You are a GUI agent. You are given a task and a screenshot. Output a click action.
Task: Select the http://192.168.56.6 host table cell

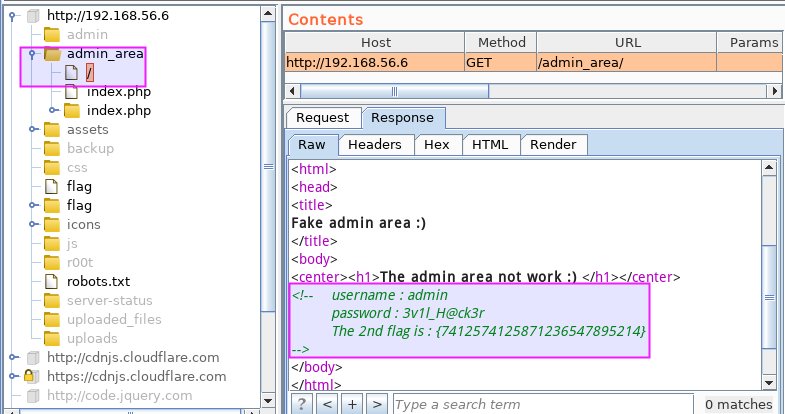click(375, 63)
